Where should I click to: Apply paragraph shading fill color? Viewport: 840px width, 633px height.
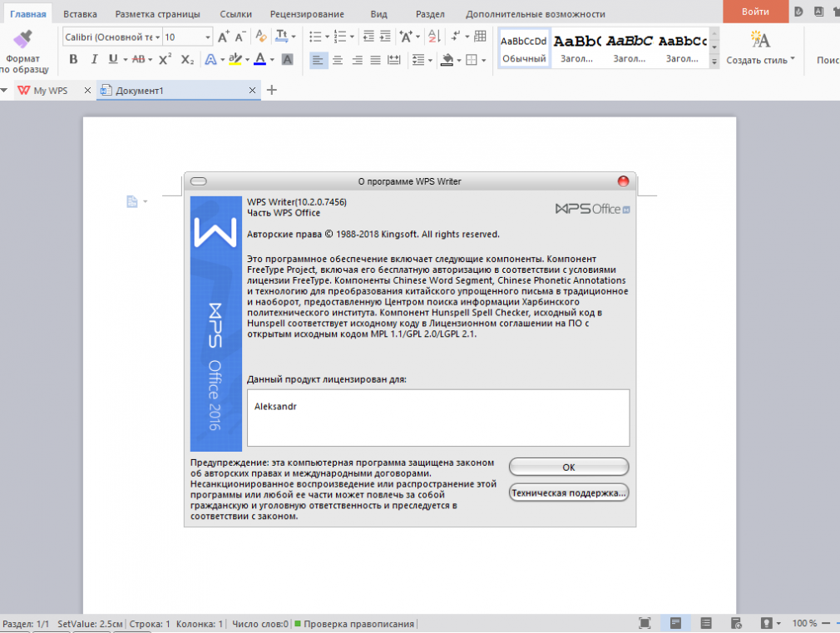coord(447,60)
